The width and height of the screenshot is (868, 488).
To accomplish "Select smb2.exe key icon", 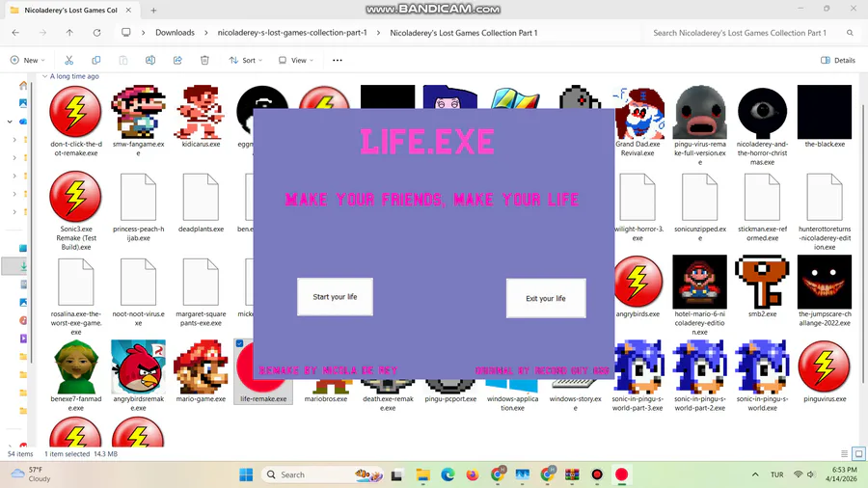I will coord(762,282).
